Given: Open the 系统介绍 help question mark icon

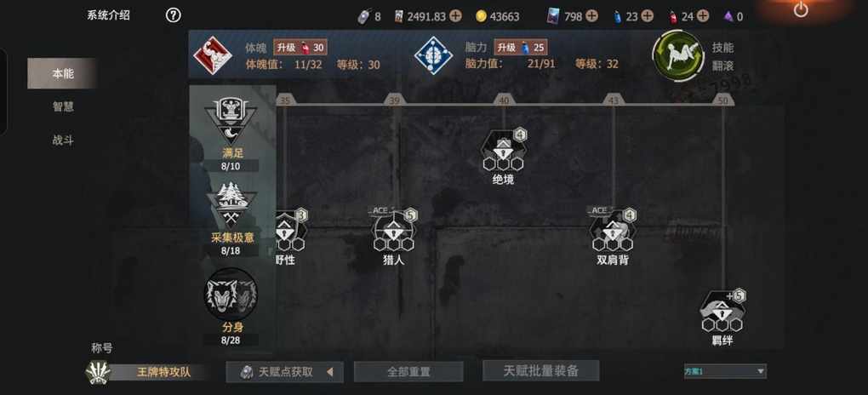Looking at the screenshot, I should tap(174, 15).
